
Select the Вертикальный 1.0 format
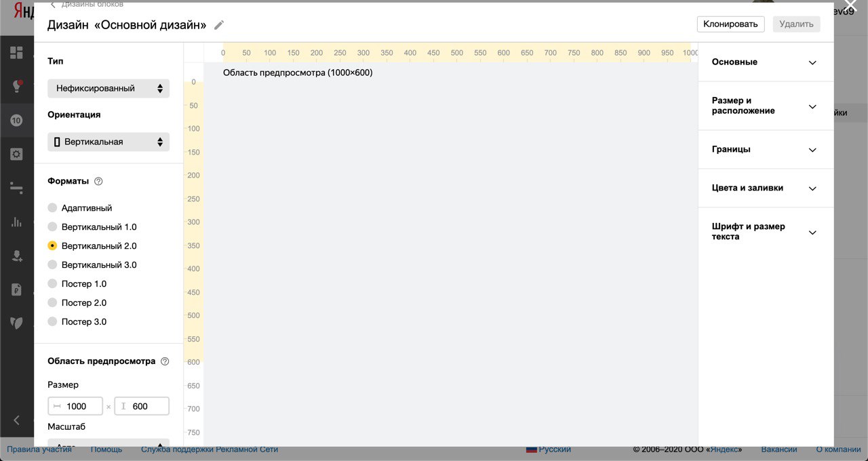(92, 227)
